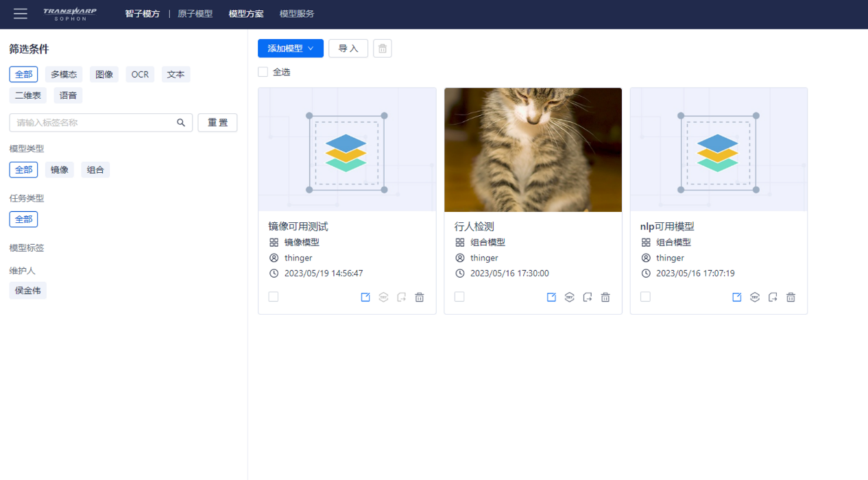Image resolution: width=868 pixels, height=480 pixels.
Task: Check the 行人检测 card checkbox
Action: 459,297
